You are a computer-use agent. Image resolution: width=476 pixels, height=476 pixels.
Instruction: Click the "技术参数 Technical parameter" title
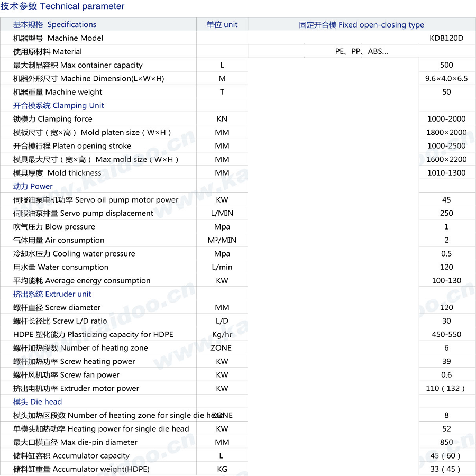(x=62, y=6)
